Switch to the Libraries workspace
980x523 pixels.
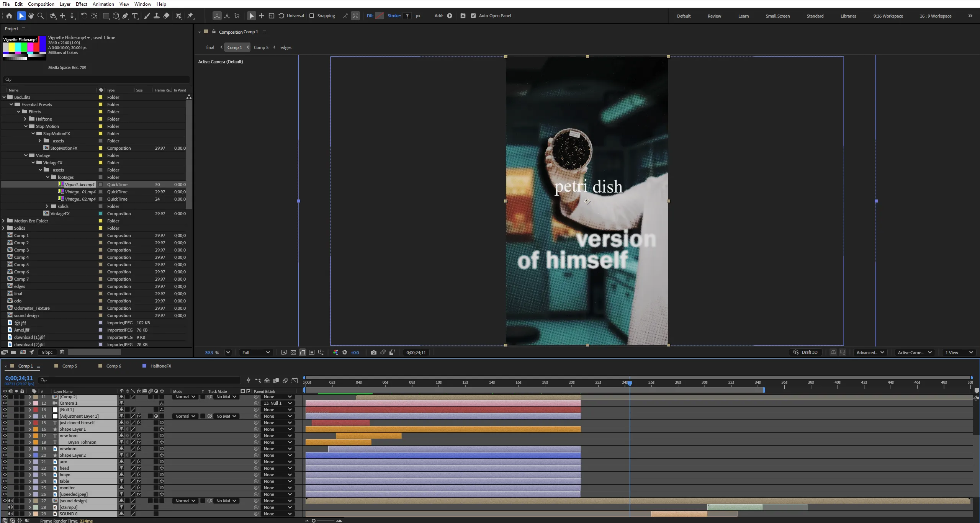[x=848, y=16]
